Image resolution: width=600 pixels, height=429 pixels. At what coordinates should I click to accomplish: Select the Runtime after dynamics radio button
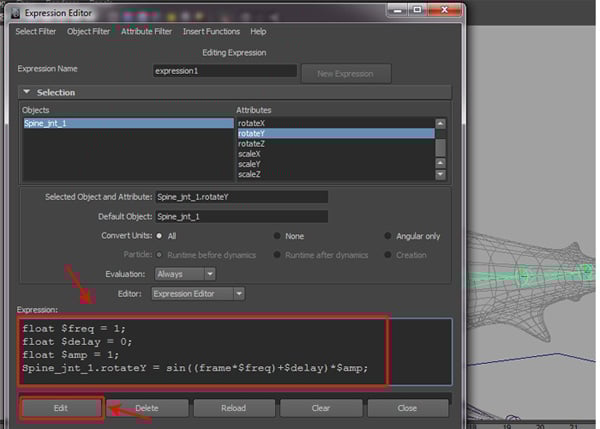point(277,254)
